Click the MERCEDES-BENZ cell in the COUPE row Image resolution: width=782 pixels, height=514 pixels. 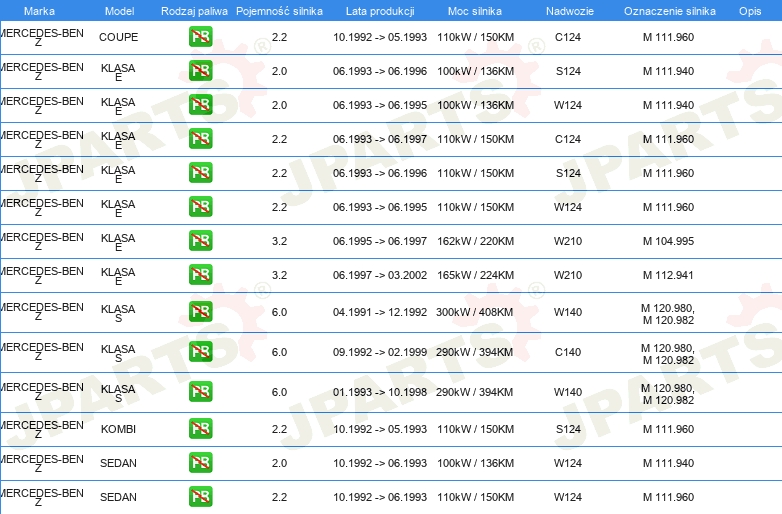(x=42, y=37)
